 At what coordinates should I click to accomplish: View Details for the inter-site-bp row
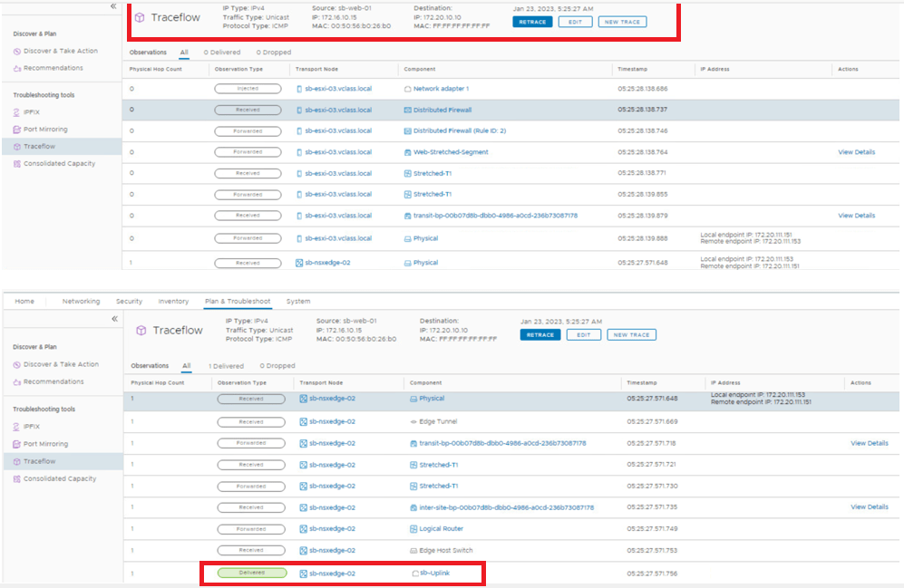pos(868,507)
